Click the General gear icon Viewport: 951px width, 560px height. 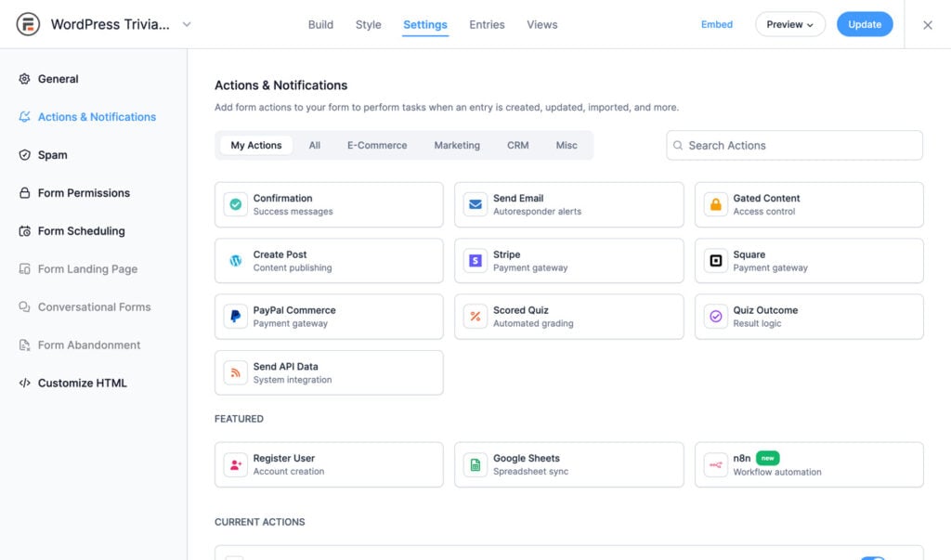point(24,79)
